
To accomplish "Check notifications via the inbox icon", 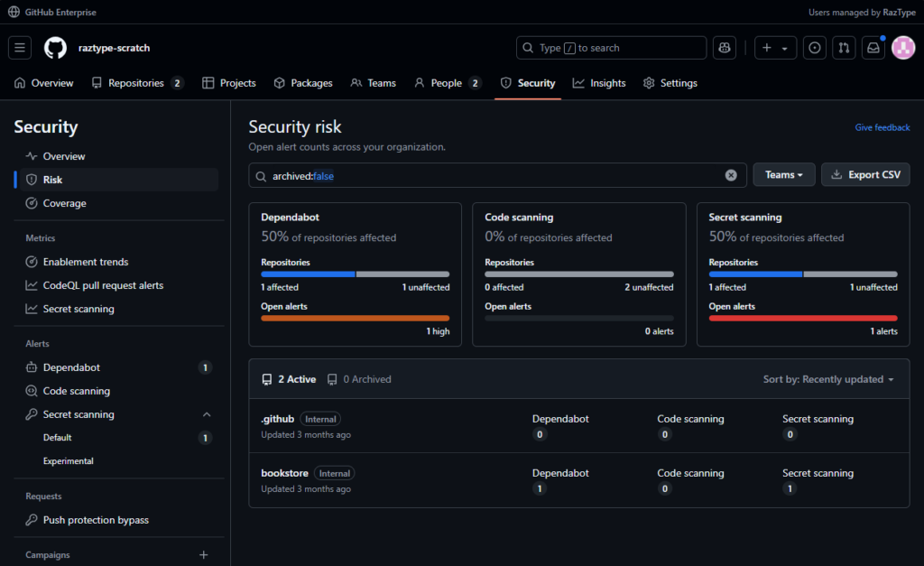I will (873, 48).
